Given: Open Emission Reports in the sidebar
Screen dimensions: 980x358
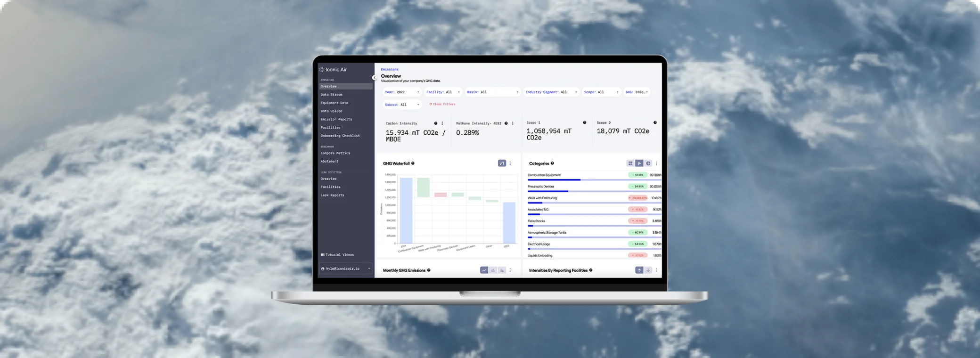Looking at the screenshot, I should [336, 119].
